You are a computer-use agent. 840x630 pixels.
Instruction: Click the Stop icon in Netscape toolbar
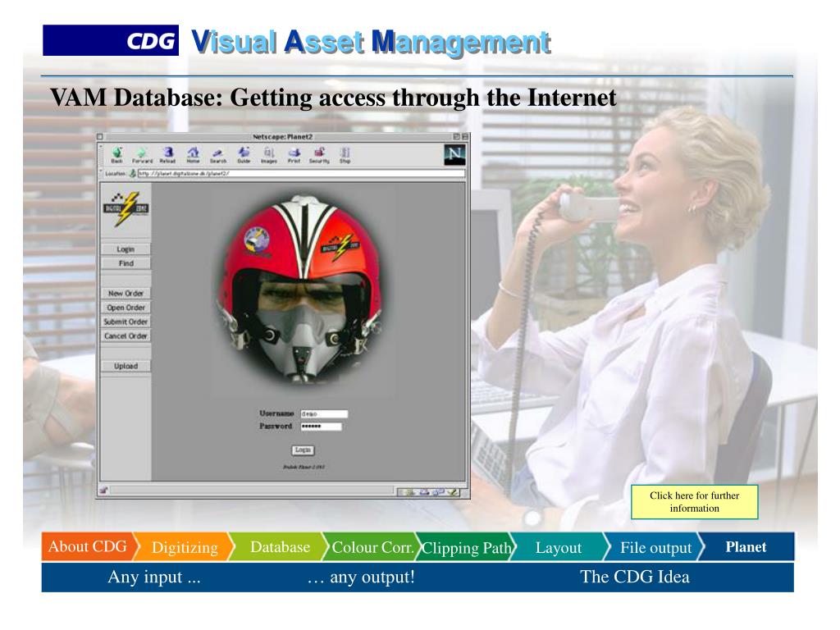tap(345, 155)
